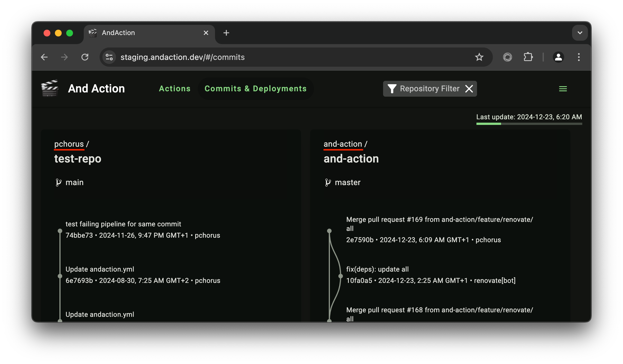Click the filter funnel icon in Repository Filter

392,88
